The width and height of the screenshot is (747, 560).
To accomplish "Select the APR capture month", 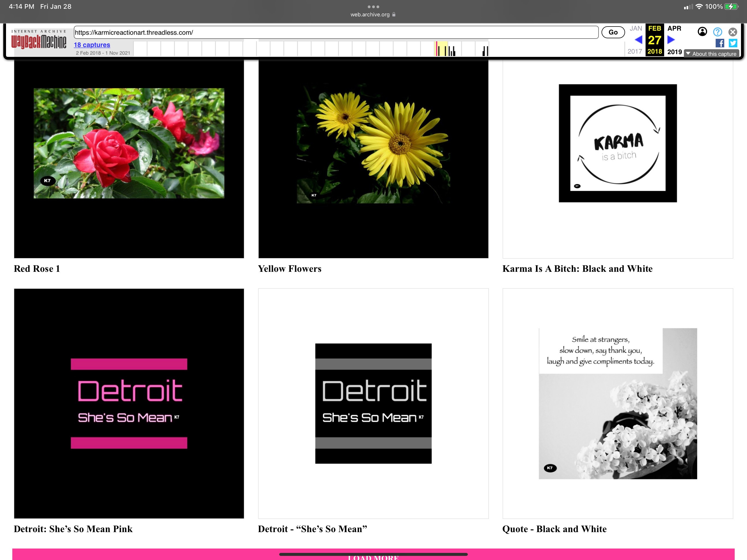I will pyautogui.click(x=674, y=29).
